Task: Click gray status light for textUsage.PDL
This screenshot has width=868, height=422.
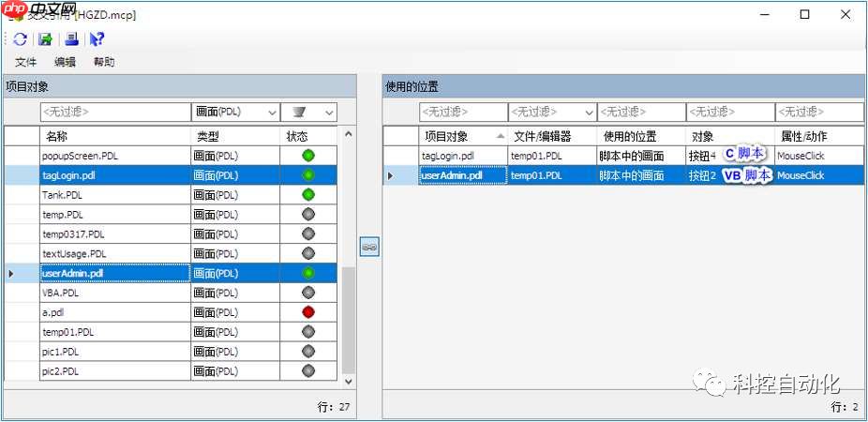Action: tap(308, 253)
